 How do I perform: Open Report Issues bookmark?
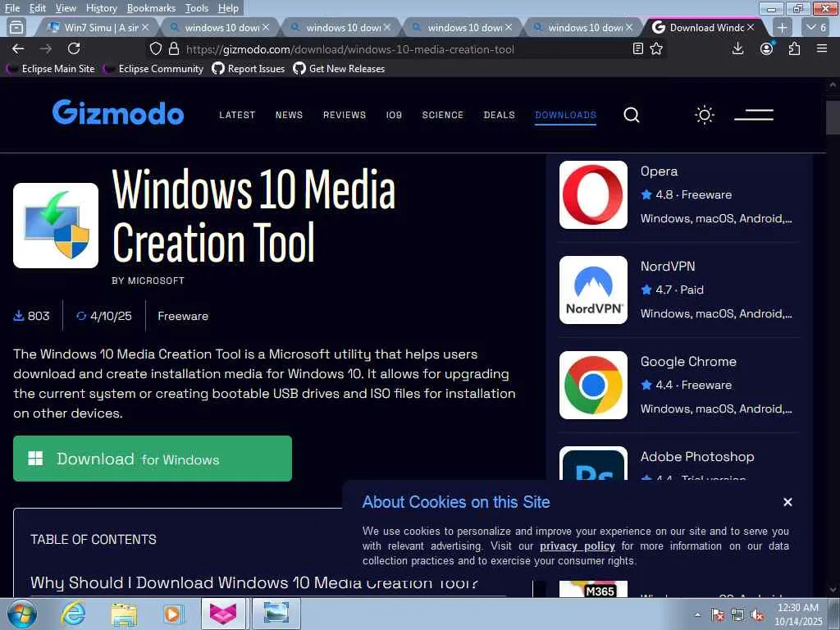pos(249,69)
